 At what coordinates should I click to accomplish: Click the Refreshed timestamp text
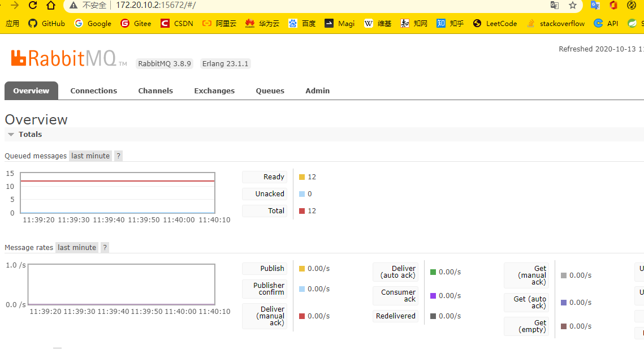point(601,49)
